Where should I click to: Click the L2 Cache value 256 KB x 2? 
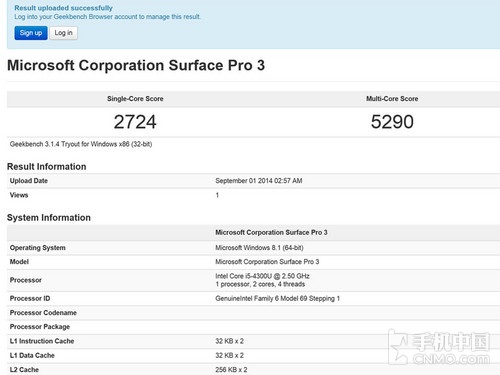[x=231, y=370]
